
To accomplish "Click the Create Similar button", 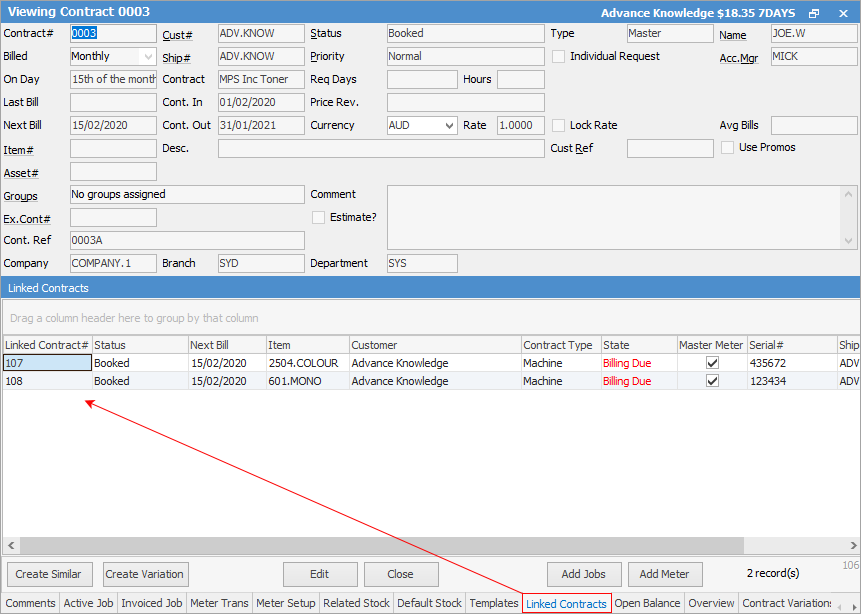I will click(50, 574).
